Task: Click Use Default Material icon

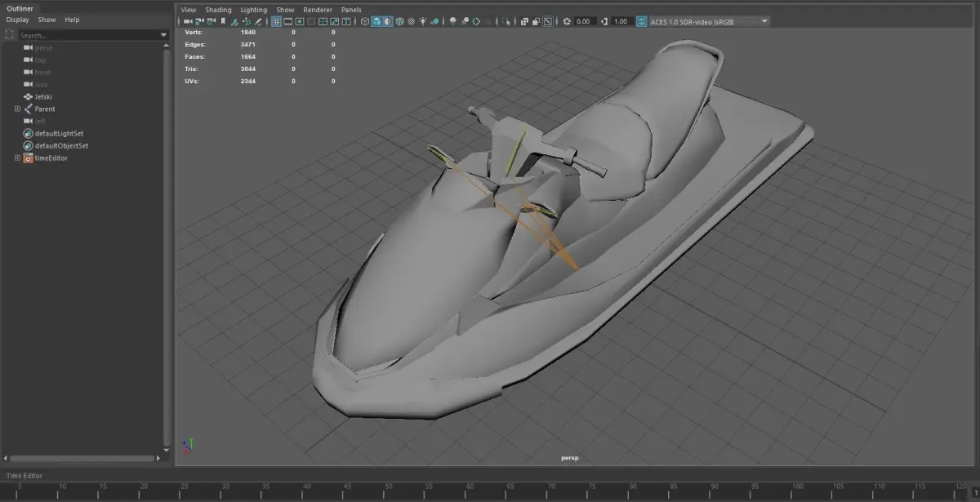Action: pos(387,21)
